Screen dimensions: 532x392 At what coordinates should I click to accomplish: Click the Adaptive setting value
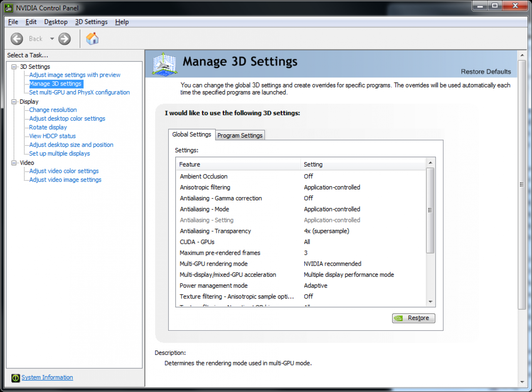pyautogui.click(x=315, y=286)
